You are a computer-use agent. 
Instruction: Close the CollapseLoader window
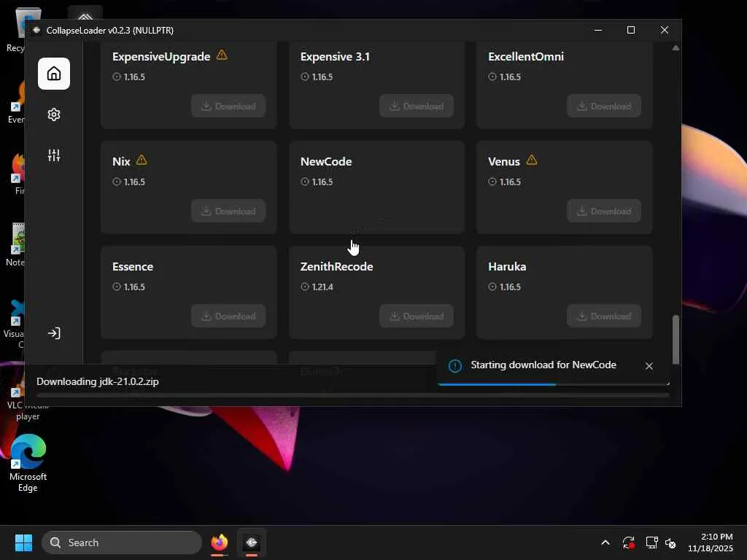[x=664, y=30]
